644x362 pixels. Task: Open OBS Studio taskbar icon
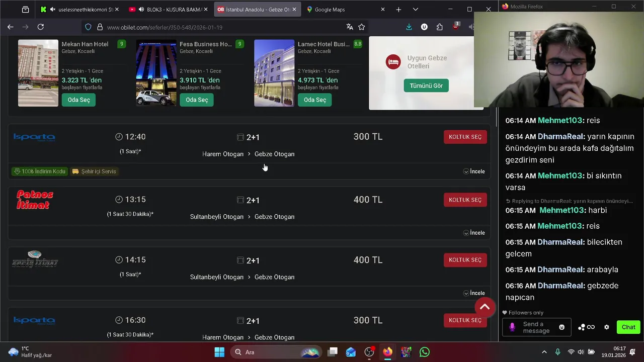(369, 352)
